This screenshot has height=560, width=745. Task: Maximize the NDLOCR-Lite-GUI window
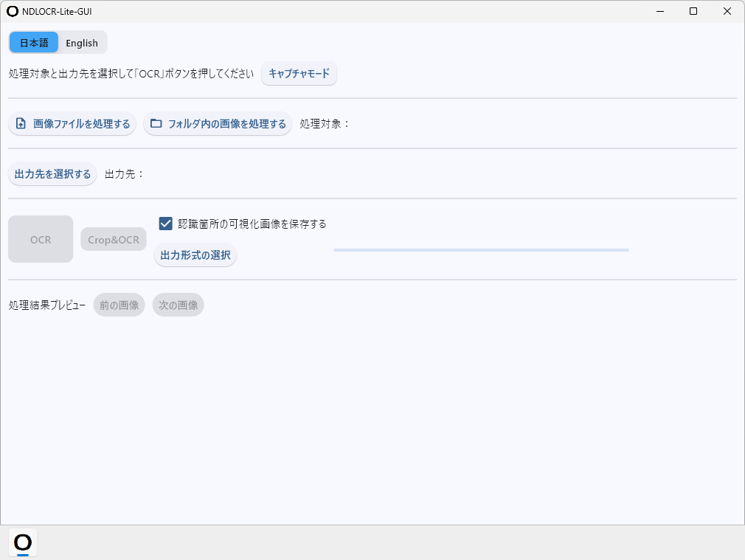(x=693, y=12)
